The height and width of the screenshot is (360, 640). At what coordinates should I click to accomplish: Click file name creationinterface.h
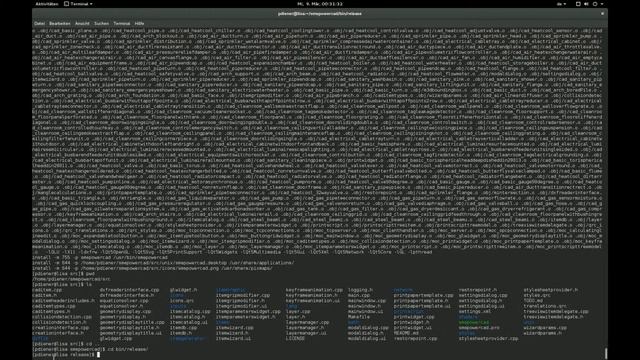[x=58, y=333]
